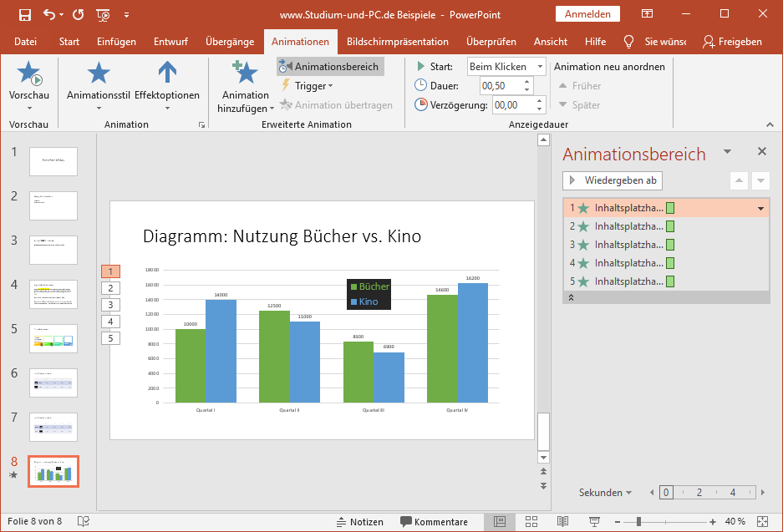Screen dimensions: 783x532
Task: Open the Kommentare comments pane
Action: pos(434,521)
